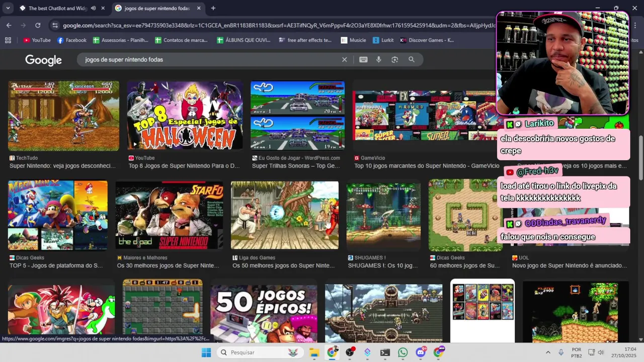Screen dimensions: 644x362
Task: Focus the browser address bar URL
Action: point(279,25)
